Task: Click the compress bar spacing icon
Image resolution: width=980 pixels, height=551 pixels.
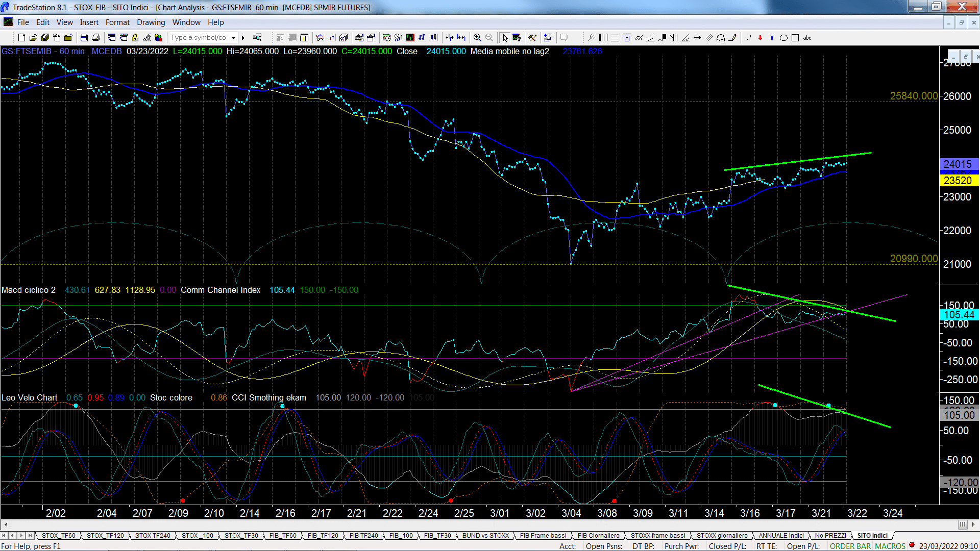Action: point(450,38)
